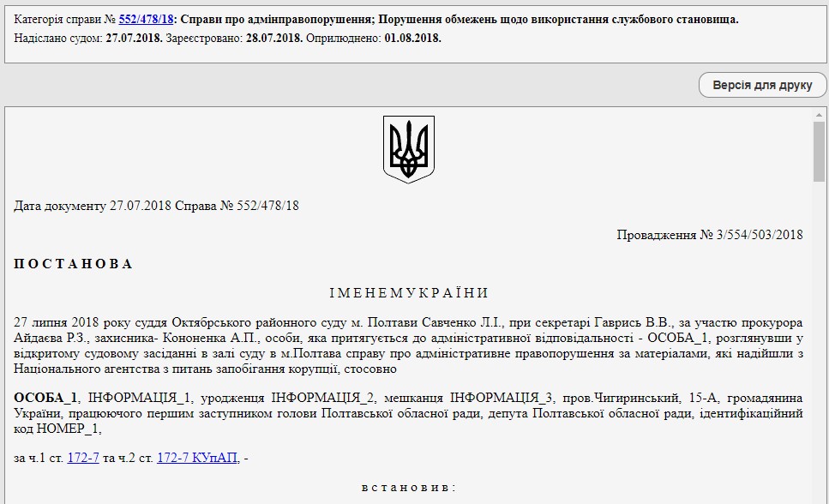Click the встановив heading
Image resolution: width=829 pixels, height=504 pixels.
[408, 487]
